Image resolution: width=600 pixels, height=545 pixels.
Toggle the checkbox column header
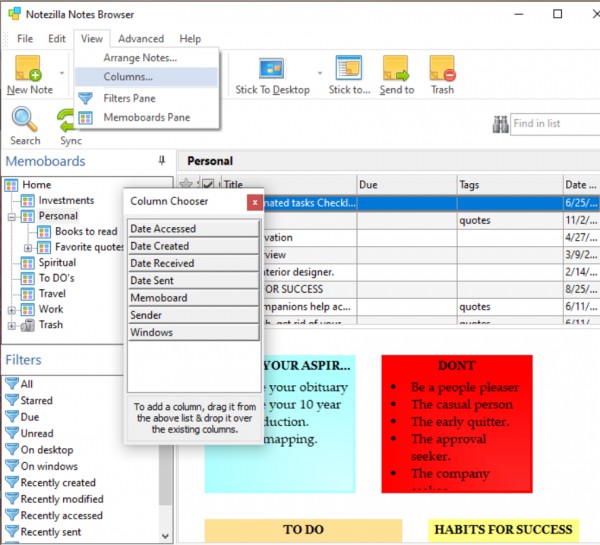(208, 185)
